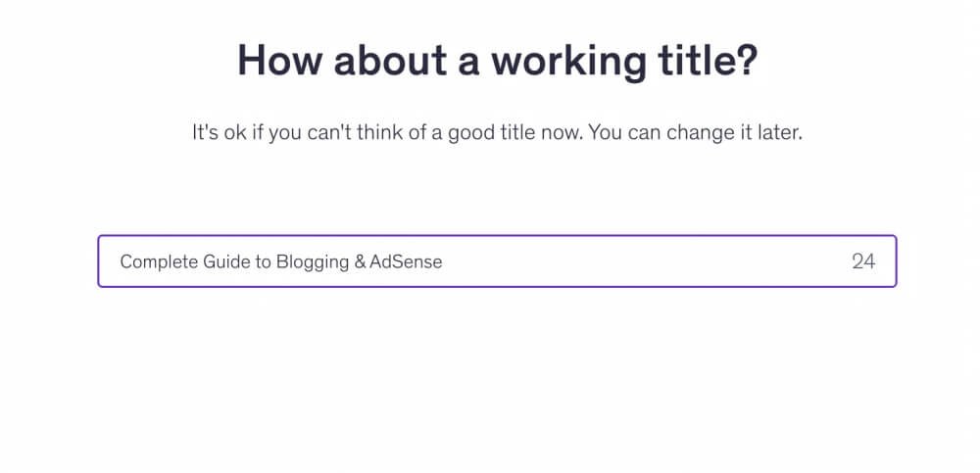Click the left purple border of title field
Viewport: 980px width, 473px height.
pyautogui.click(x=98, y=261)
